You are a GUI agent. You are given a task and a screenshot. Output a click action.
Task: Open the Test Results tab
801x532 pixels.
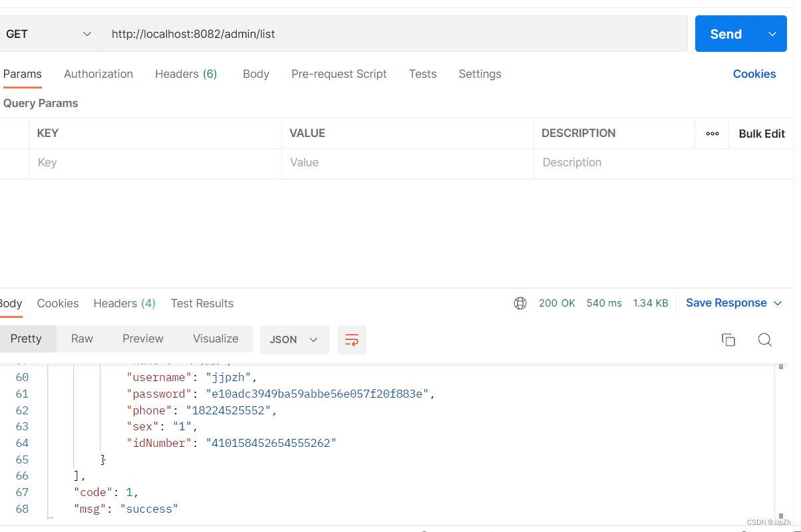202,303
